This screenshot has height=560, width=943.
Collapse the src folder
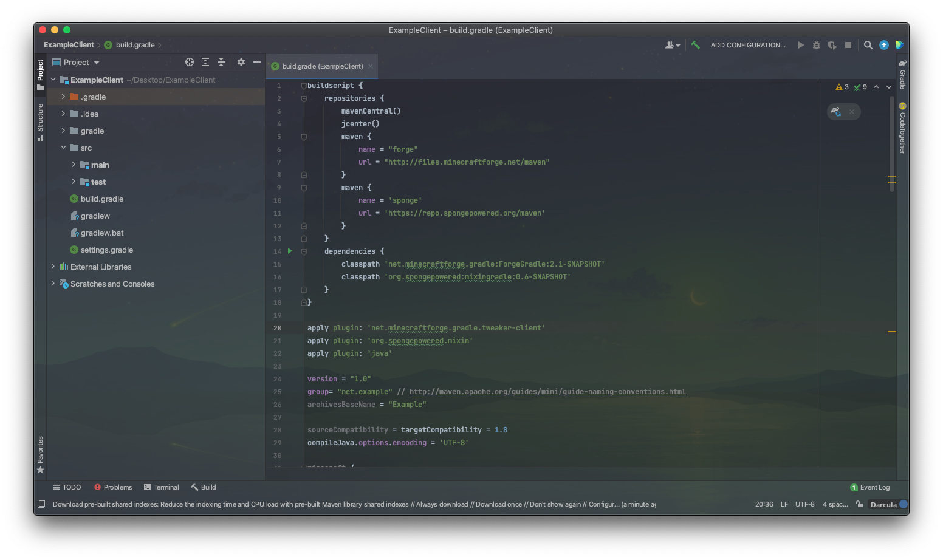click(x=63, y=148)
